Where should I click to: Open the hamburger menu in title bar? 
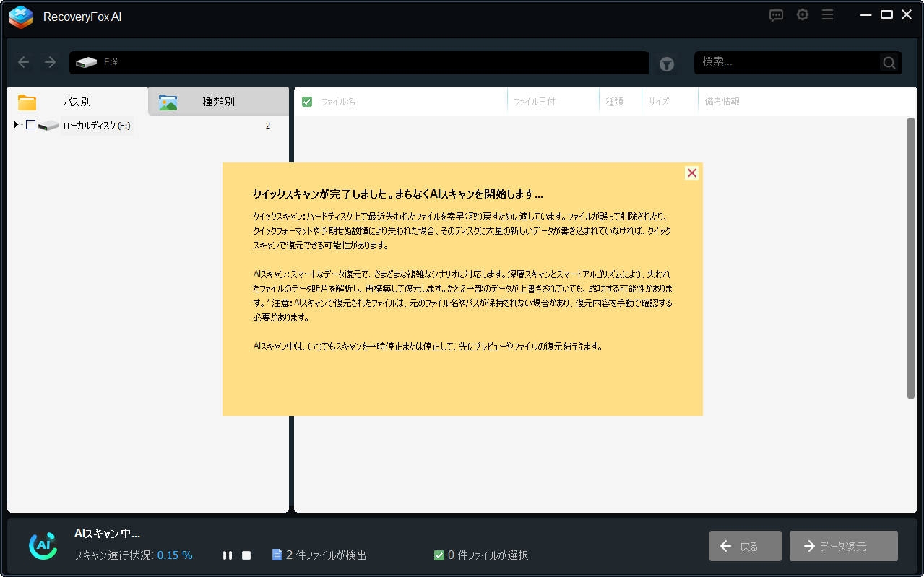(828, 15)
